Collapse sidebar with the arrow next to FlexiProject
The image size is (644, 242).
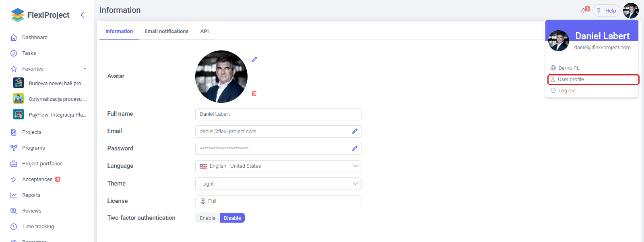pyautogui.click(x=83, y=15)
